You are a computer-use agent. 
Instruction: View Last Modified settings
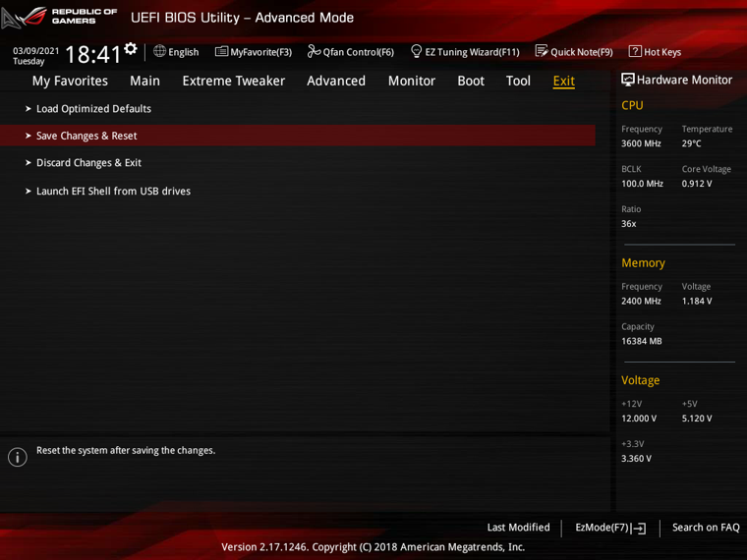pos(518,528)
